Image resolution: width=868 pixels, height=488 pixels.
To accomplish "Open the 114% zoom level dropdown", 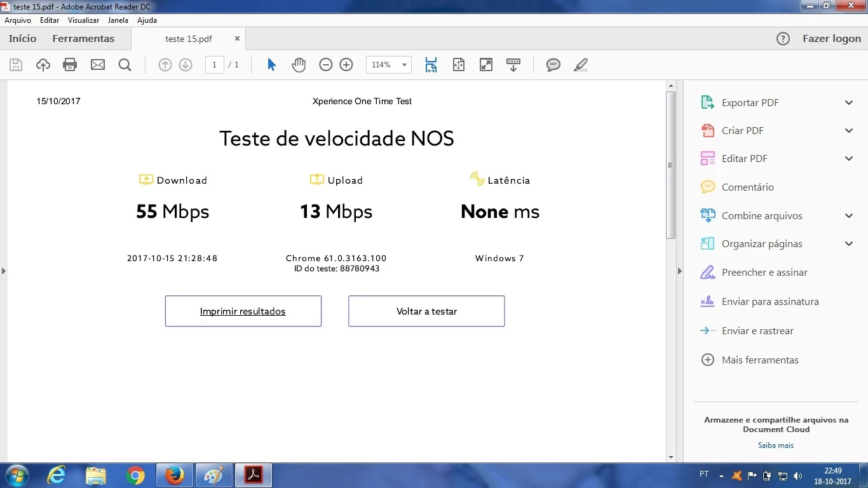I will click(x=403, y=65).
